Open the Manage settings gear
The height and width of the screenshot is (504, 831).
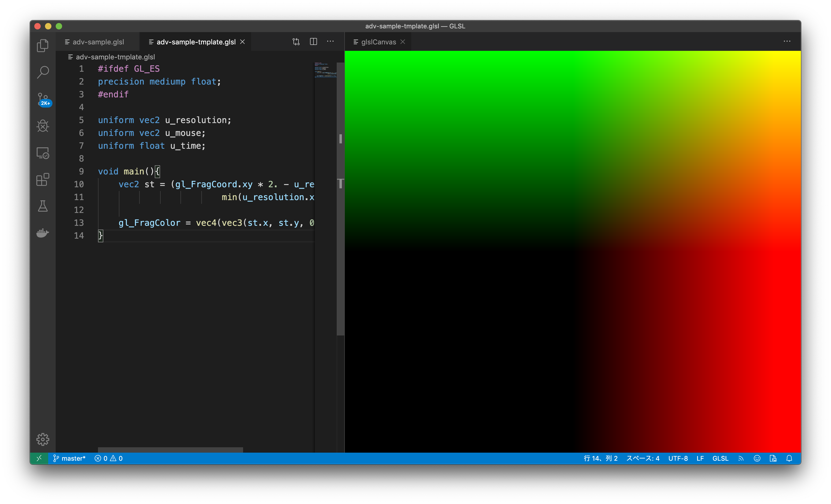[43, 439]
